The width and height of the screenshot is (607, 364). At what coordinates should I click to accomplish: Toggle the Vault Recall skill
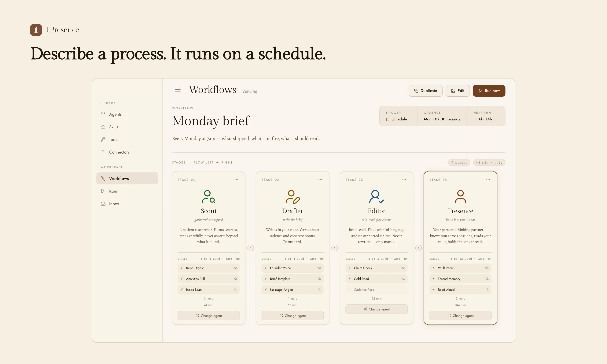tap(460, 268)
